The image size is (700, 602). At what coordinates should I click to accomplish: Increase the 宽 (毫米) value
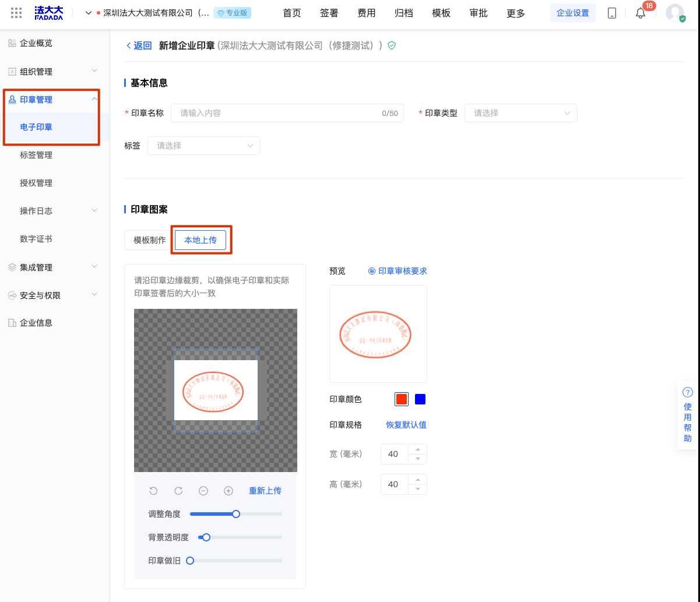418,449
